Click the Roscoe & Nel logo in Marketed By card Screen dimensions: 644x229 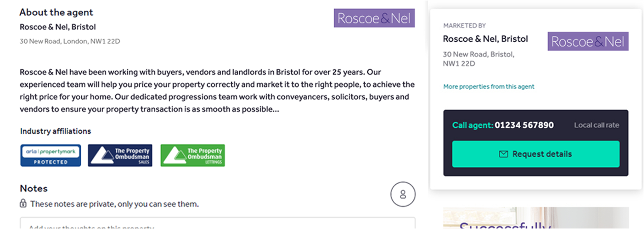point(588,41)
